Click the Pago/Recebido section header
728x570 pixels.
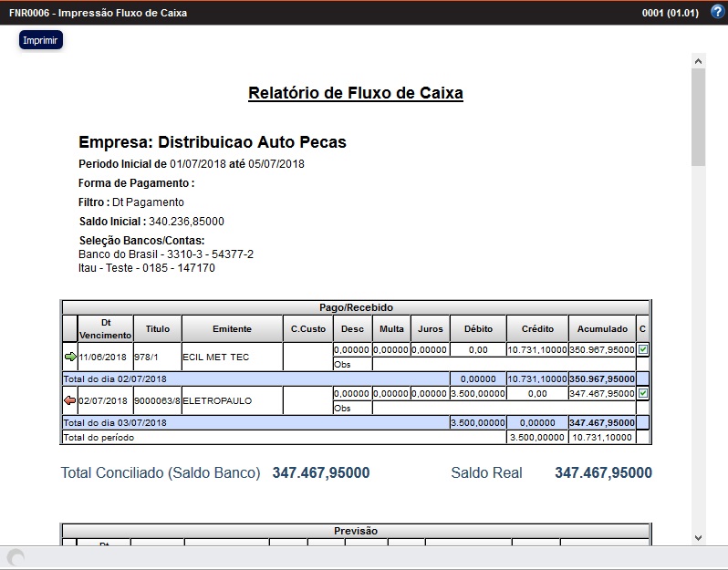[356, 307]
